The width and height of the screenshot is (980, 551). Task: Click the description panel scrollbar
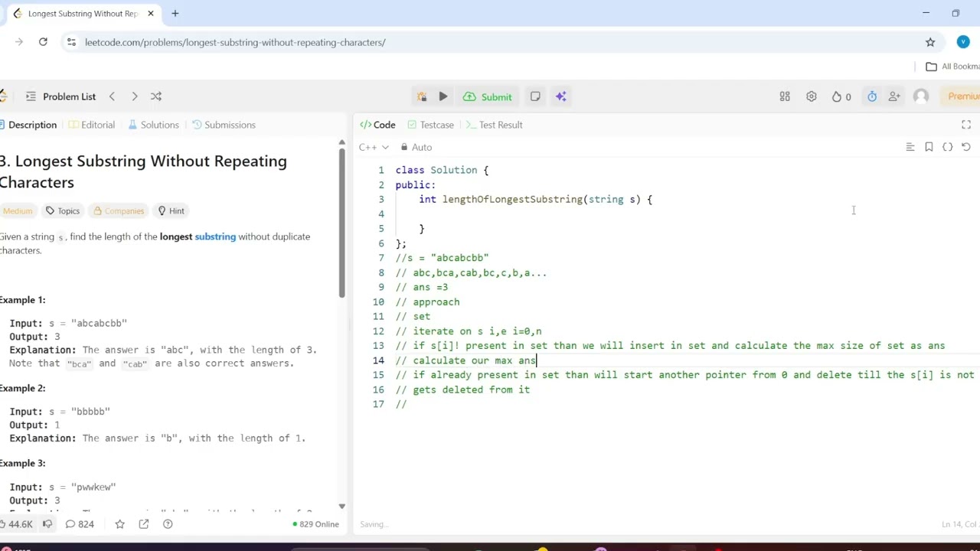tap(341, 222)
